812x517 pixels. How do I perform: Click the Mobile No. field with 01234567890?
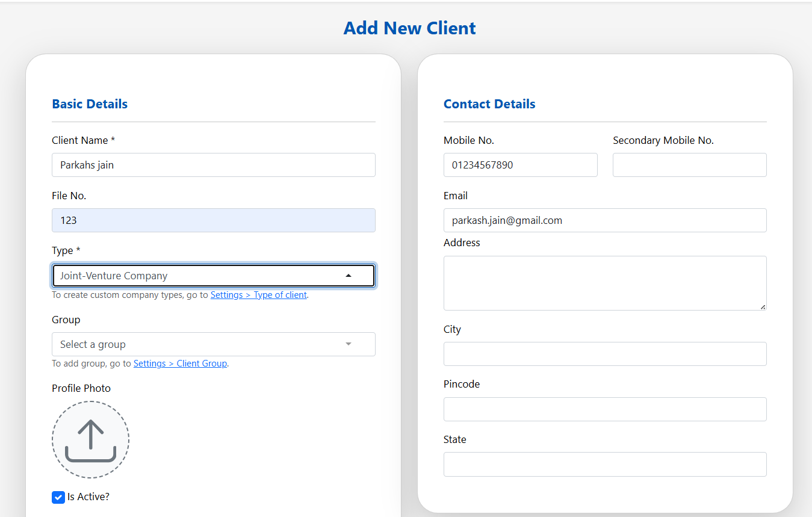click(x=520, y=164)
